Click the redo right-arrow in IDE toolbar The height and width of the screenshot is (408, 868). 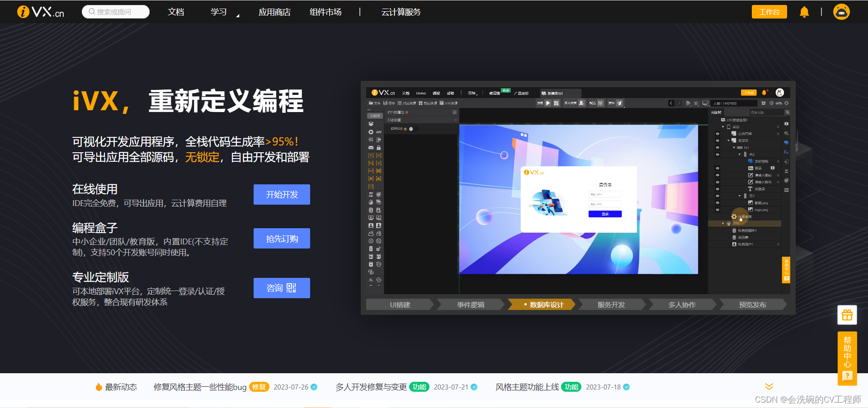coord(679,103)
